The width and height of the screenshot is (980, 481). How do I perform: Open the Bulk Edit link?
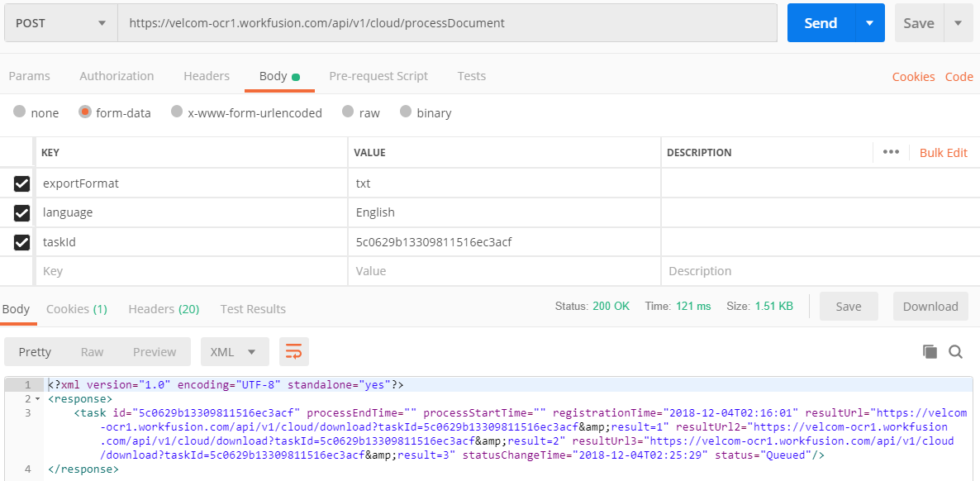tap(943, 153)
